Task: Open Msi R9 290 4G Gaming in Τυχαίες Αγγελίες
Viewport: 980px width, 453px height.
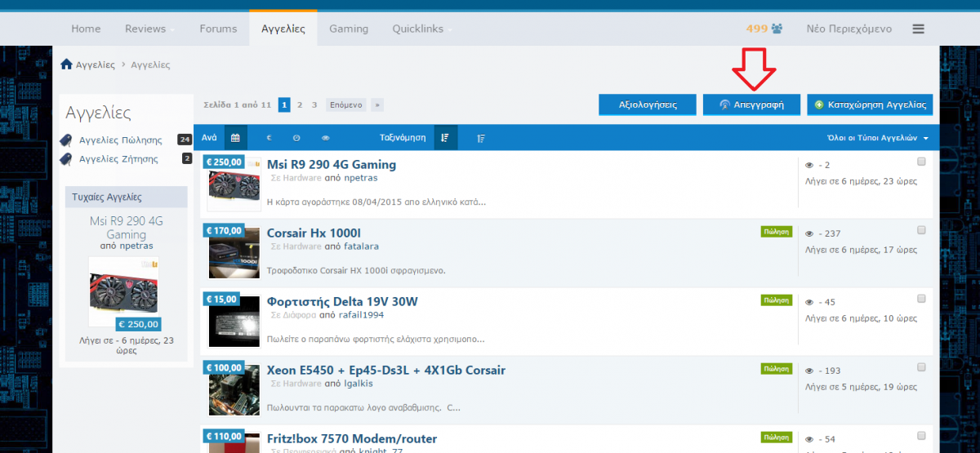Action: [126, 228]
